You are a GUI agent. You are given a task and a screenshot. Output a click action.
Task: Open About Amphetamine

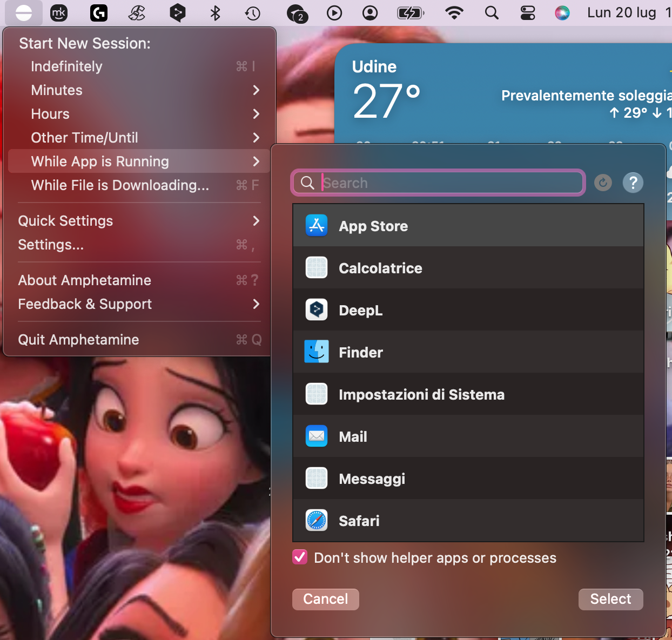[139, 280]
